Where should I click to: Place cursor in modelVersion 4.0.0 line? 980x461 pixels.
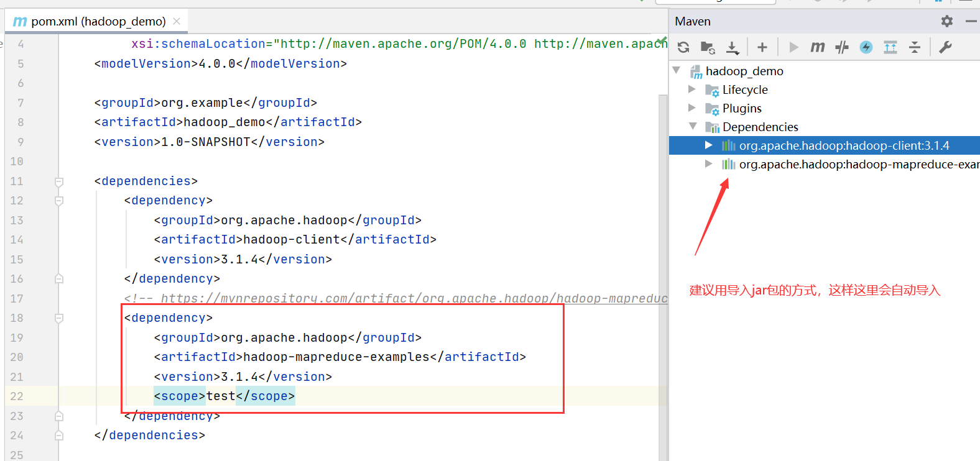(221, 64)
